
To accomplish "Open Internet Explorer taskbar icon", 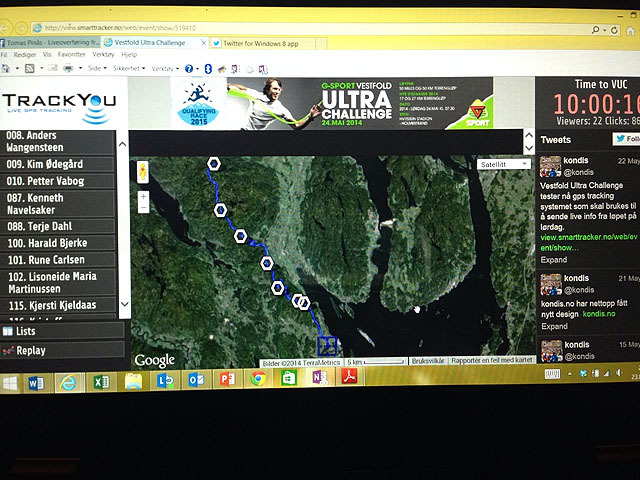I will coord(68,382).
